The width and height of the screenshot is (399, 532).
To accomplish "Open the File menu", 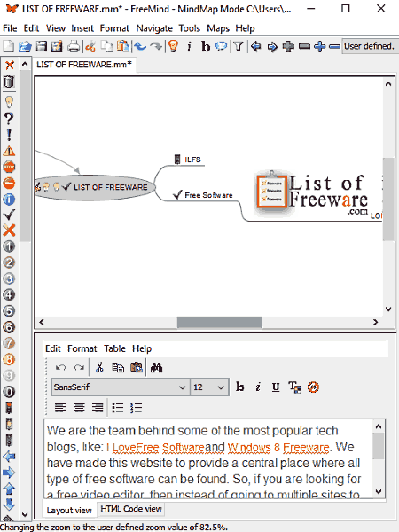I will click(x=10, y=28).
